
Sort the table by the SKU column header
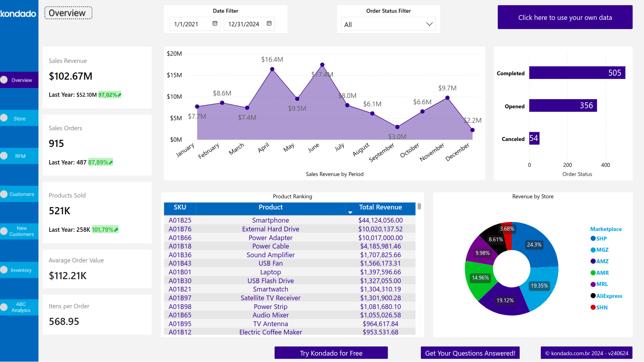[x=180, y=207]
